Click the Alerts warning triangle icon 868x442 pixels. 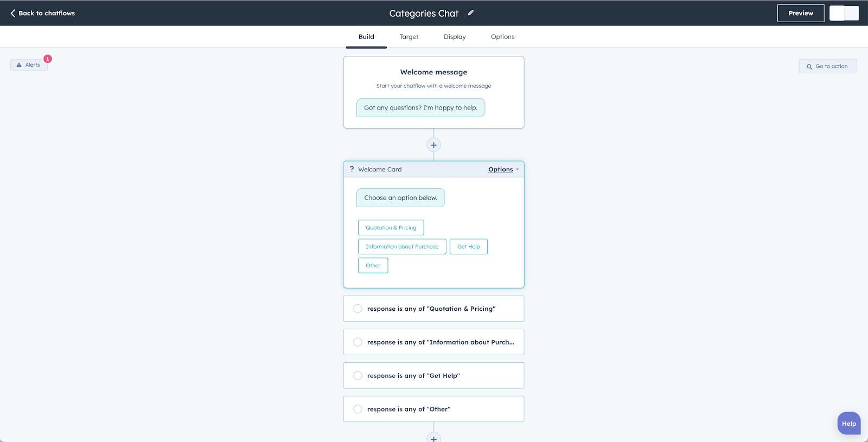coord(19,65)
